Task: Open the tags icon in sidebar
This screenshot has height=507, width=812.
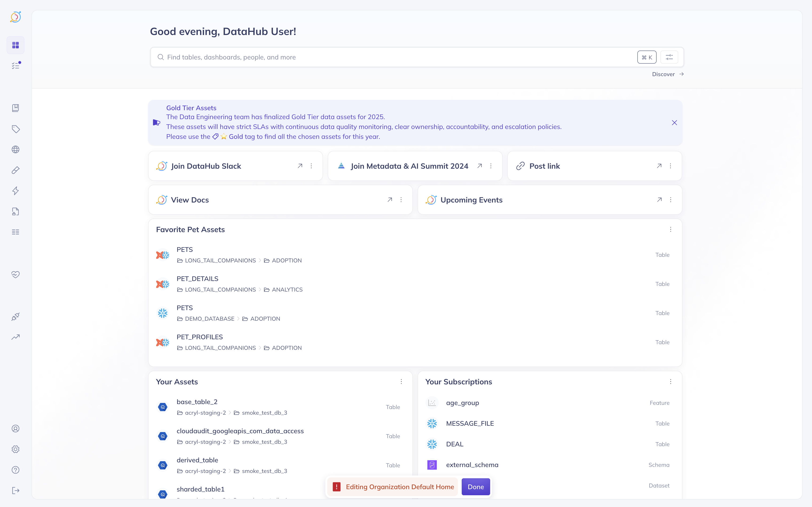Action: click(16, 129)
